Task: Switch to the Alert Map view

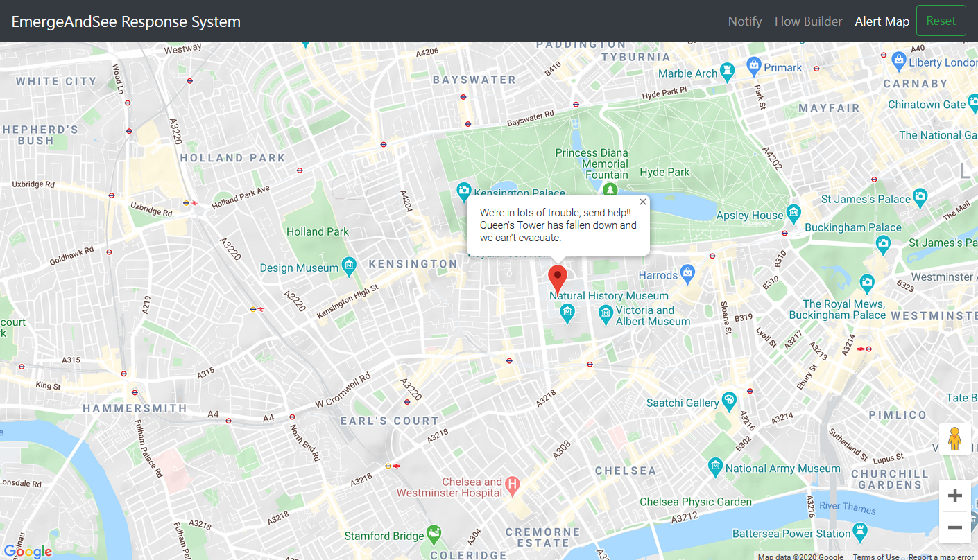Action: 882,21
